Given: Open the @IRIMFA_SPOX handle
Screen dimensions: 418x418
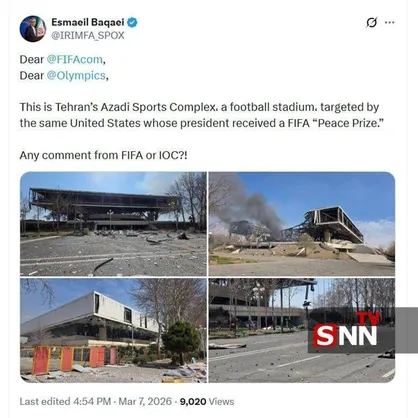Looking at the screenshot, I should point(88,35).
